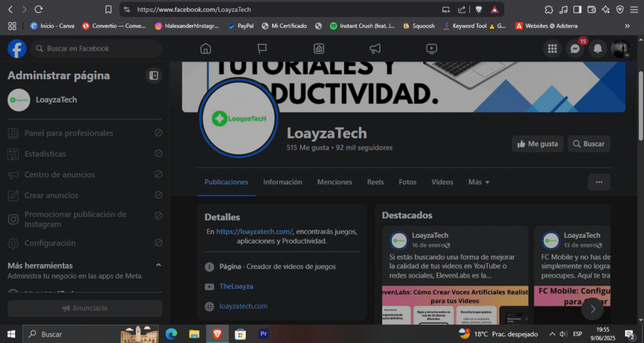Open browser extensions puzzle icon

pyautogui.click(x=548, y=9)
